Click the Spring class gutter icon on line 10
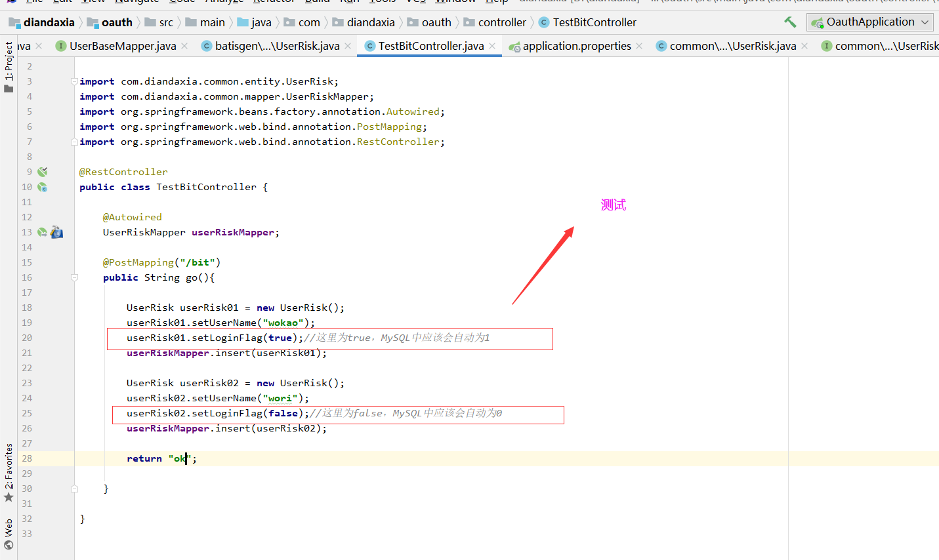The image size is (939, 560). 42,187
